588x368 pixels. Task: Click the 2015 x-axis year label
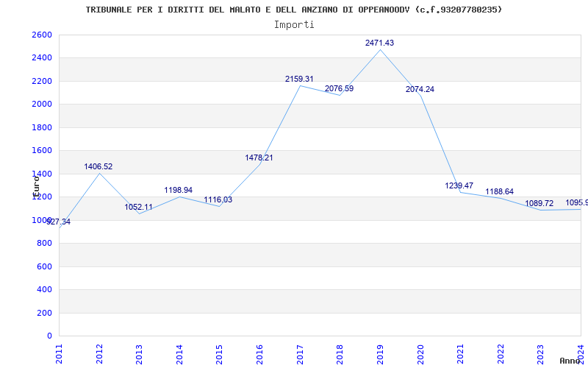(220, 355)
